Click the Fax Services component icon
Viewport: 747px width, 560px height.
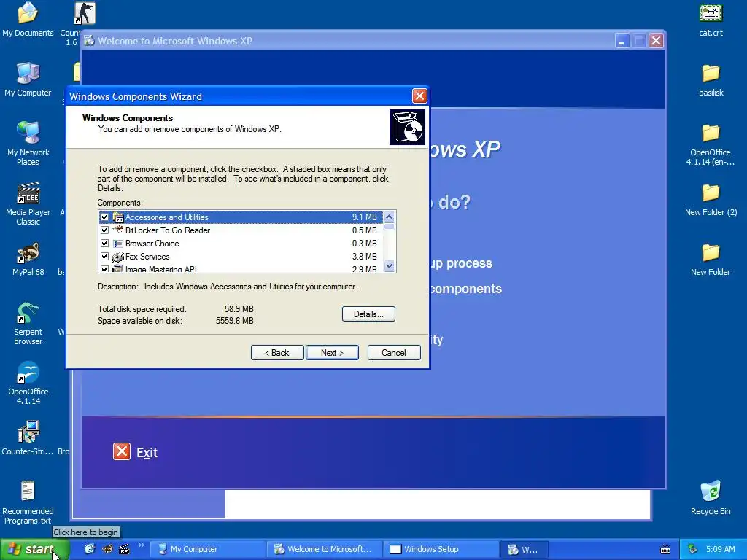(117, 257)
